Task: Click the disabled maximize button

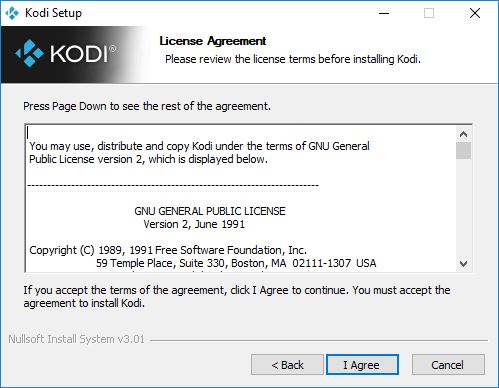Action: [x=429, y=13]
